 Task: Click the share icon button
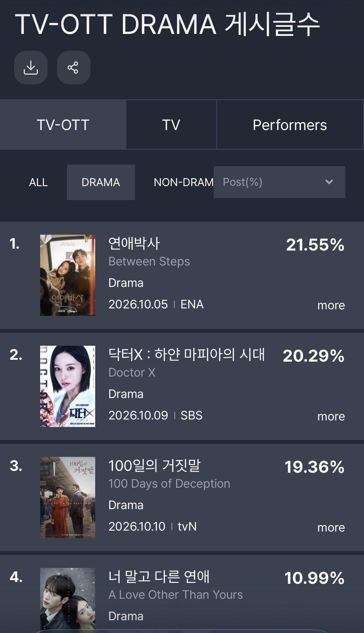click(x=73, y=68)
